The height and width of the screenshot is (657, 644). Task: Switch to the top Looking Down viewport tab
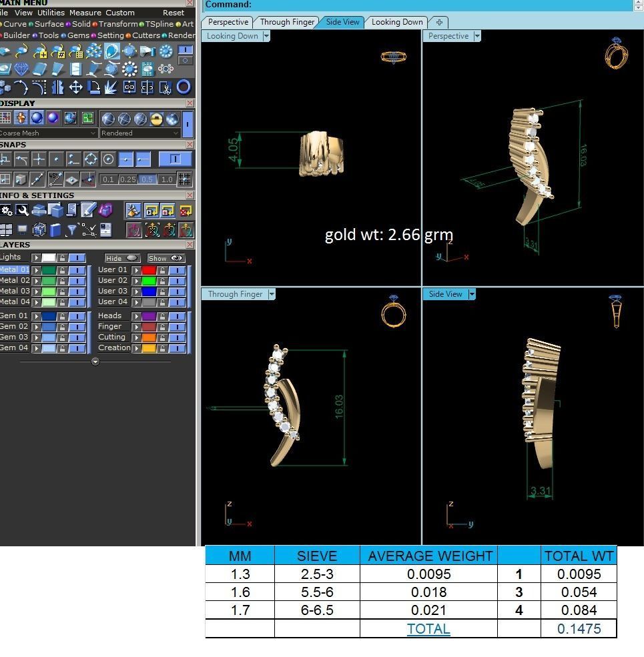396,22
